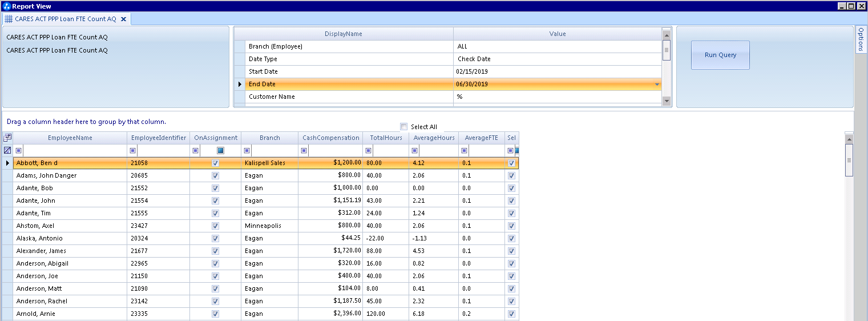This screenshot has width=868, height=321.
Task: Sort by EmployeeName column header
Action: (x=70, y=138)
